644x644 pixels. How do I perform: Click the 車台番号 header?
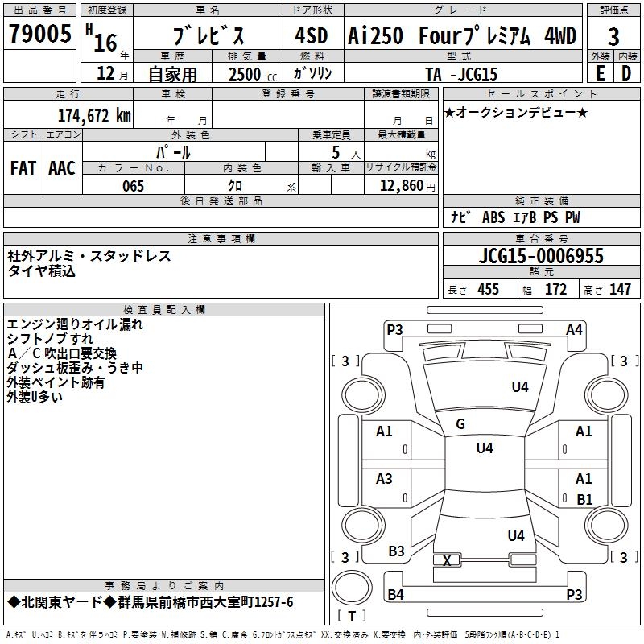tap(542, 238)
